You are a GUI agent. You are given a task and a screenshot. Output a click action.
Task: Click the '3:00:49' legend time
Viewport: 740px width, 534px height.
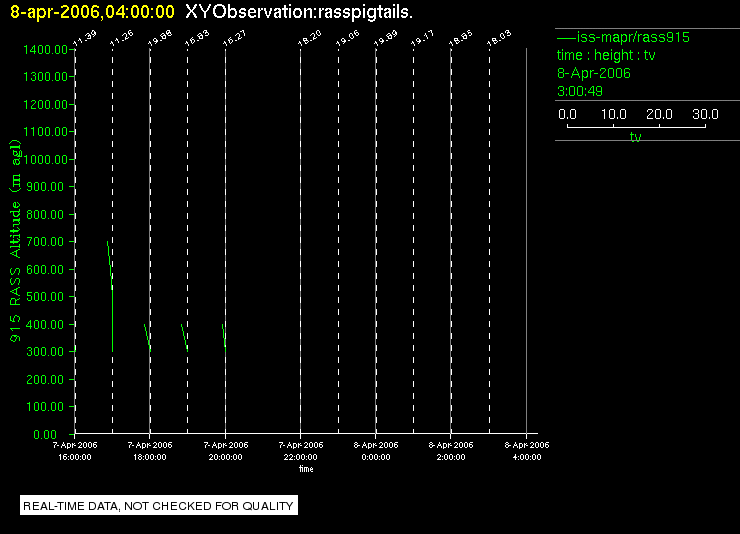pyautogui.click(x=580, y=91)
